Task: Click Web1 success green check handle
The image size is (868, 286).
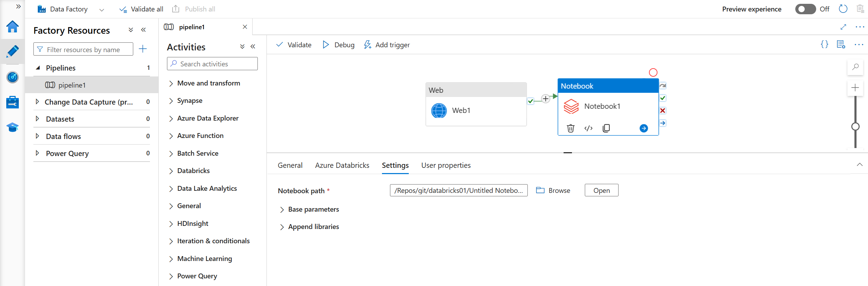Action: 531,101
